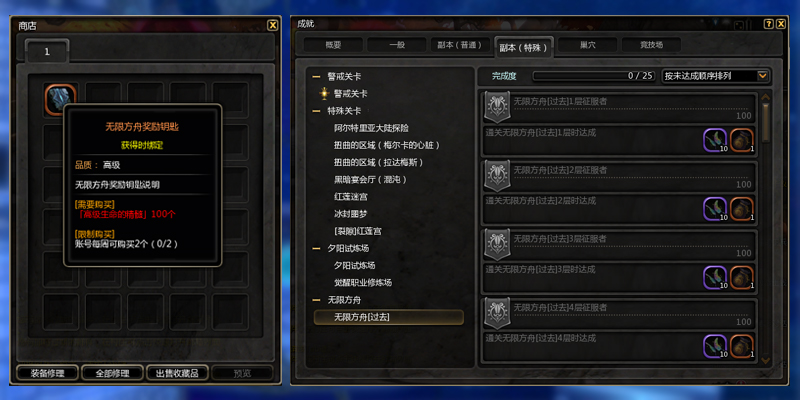Click the trophy icon beside 警戒关卡 entry
The height and width of the screenshot is (400, 800).
[x=323, y=94]
